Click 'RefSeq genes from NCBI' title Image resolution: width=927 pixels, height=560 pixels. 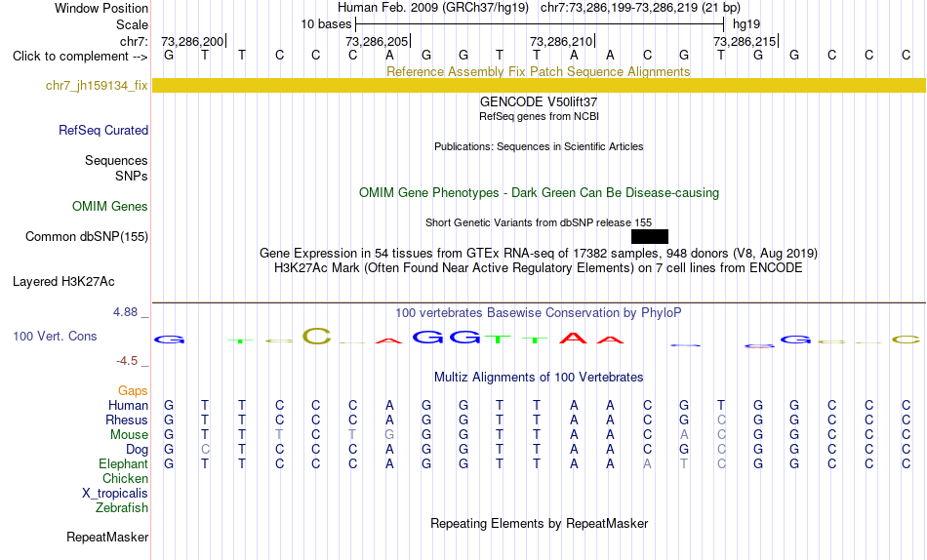(539, 116)
